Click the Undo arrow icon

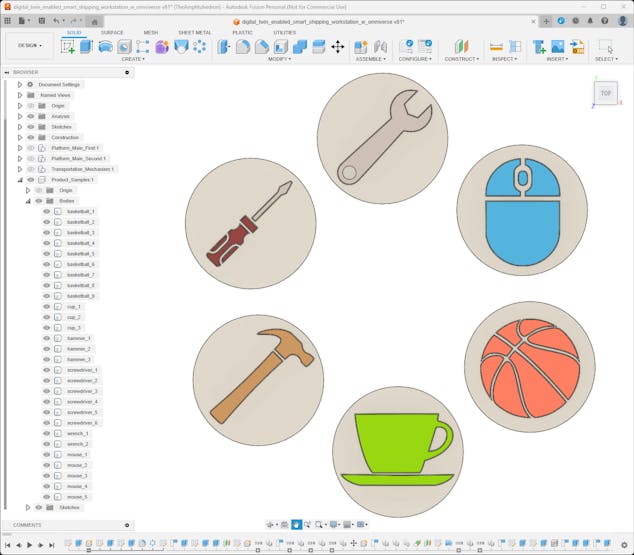56,20
